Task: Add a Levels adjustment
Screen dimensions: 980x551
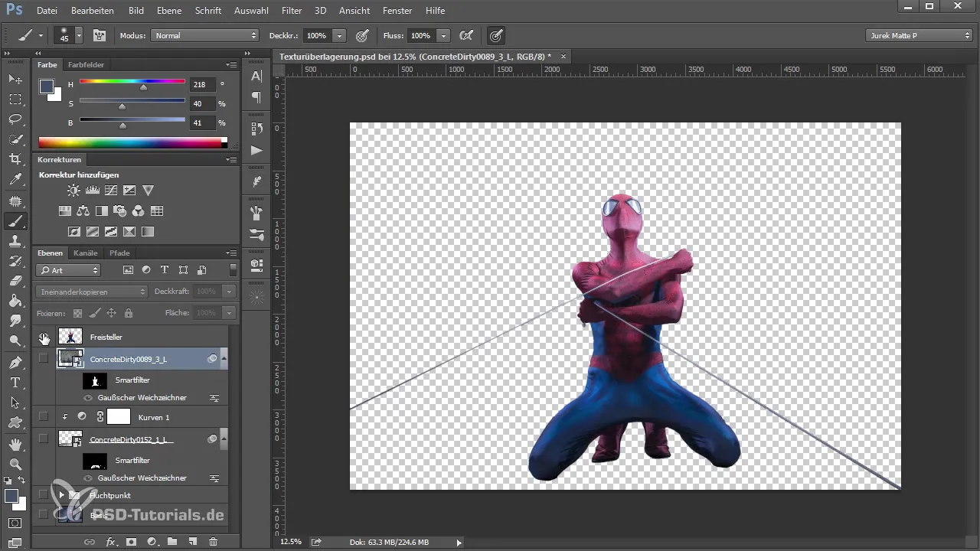Action: [92, 191]
